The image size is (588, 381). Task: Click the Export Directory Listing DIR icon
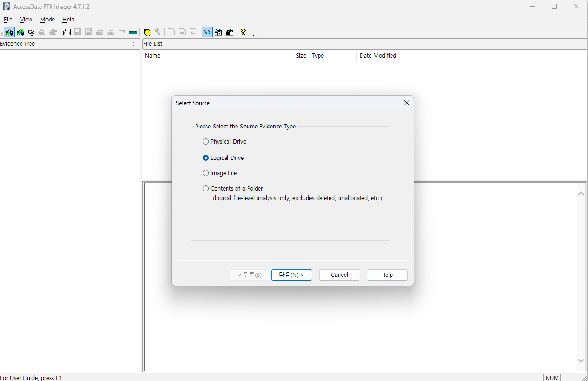pos(193,32)
